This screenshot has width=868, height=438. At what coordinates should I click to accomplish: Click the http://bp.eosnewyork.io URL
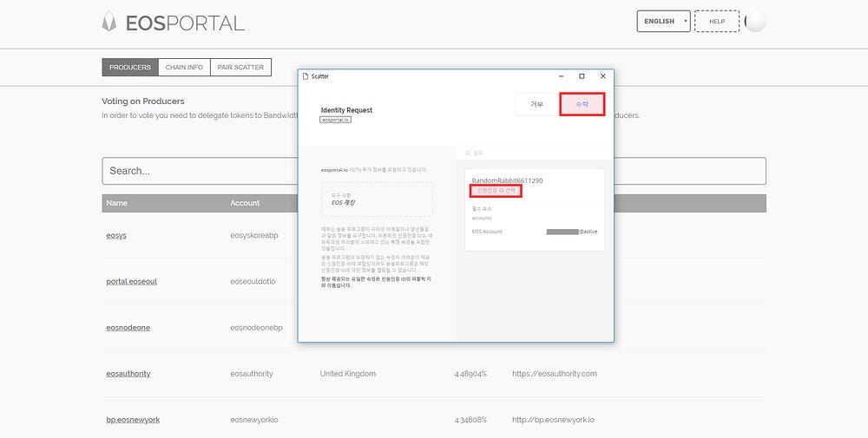[x=553, y=420]
